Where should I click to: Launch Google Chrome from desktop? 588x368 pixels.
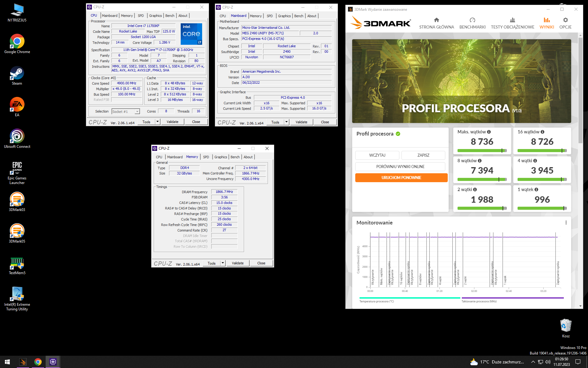tap(17, 44)
